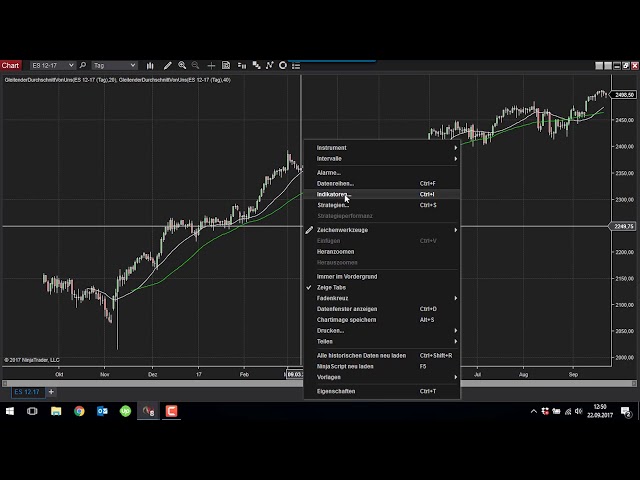Screen dimensions: 640x480
Task: Choose 'Eigenschaften' in the context menu
Action: pos(336,391)
